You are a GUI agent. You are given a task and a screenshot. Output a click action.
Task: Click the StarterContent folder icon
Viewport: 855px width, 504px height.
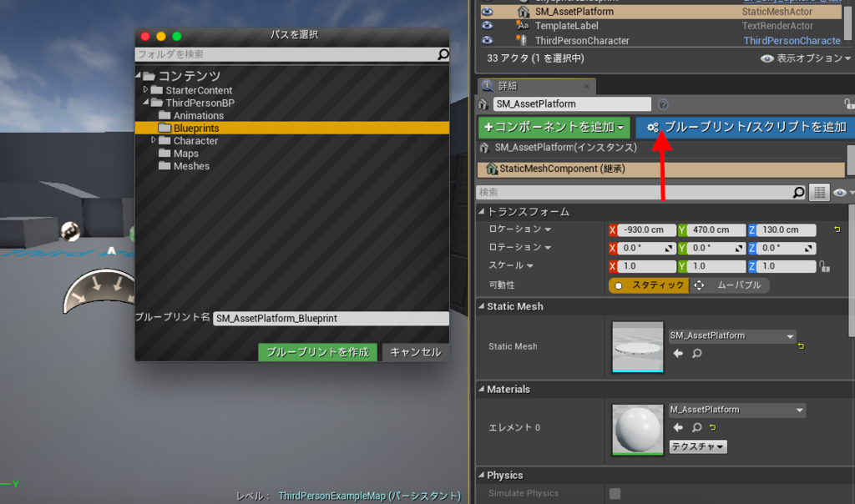tap(157, 90)
